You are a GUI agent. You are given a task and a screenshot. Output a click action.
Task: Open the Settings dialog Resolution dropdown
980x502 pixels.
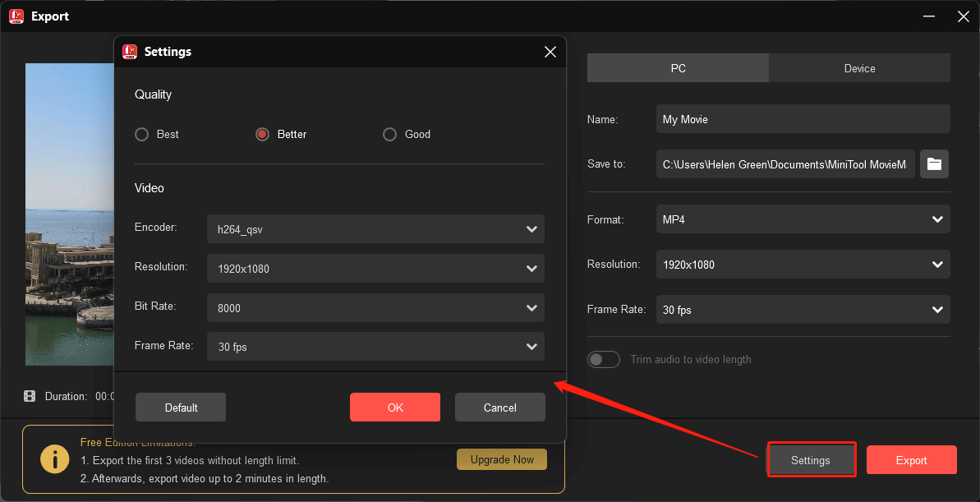[x=375, y=268]
